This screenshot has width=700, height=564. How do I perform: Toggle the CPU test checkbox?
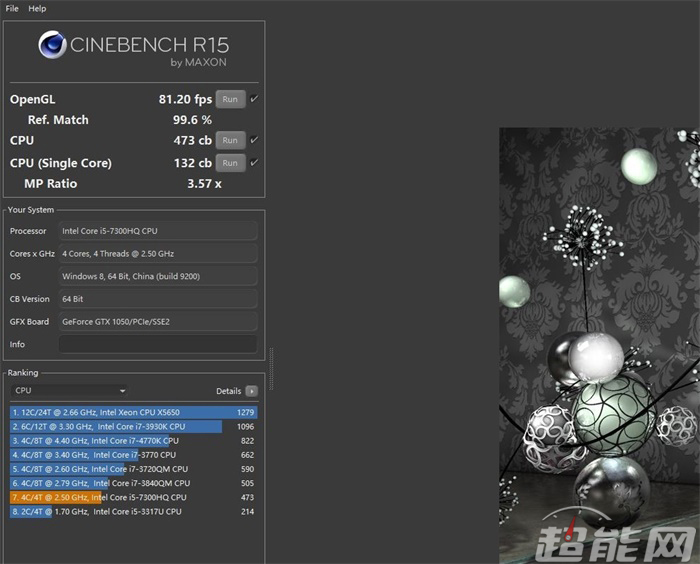tap(254, 140)
